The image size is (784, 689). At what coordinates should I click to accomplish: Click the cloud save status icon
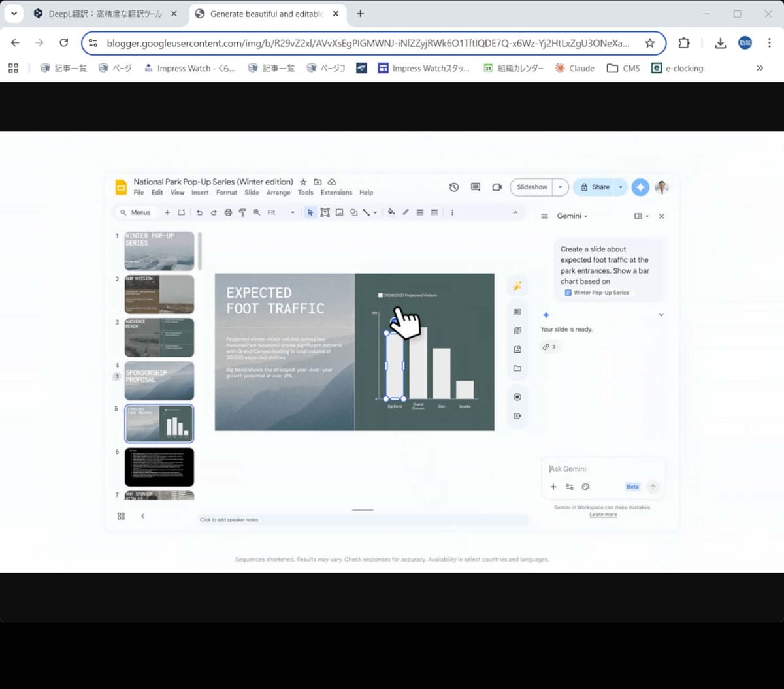pos(332,182)
